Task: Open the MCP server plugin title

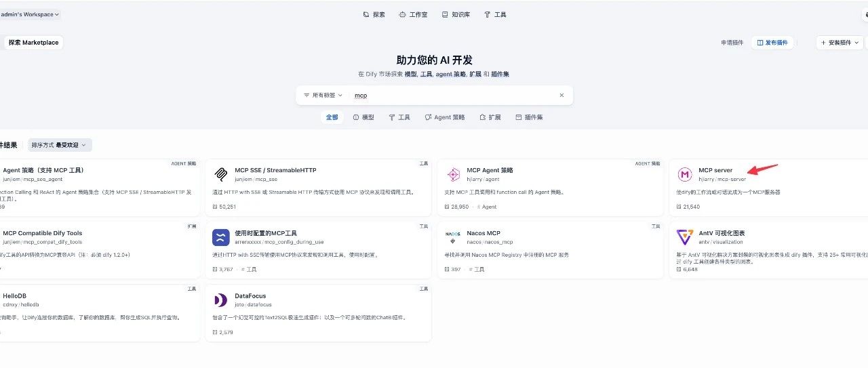Action: point(715,170)
